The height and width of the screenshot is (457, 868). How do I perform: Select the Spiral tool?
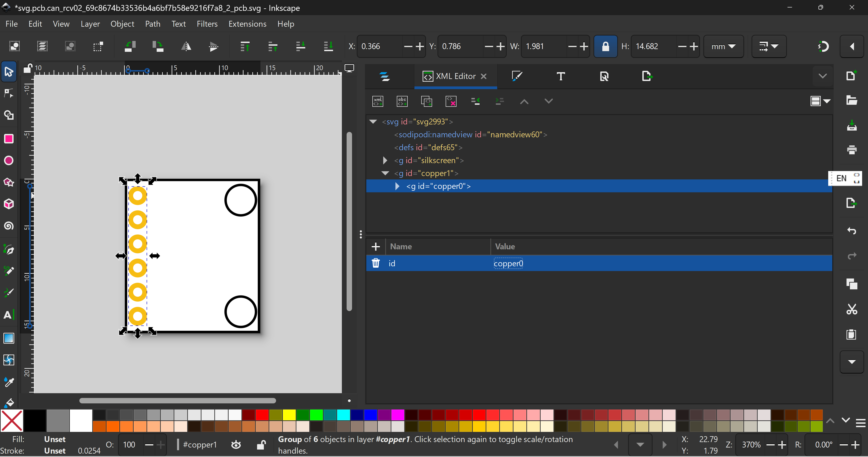[x=9, y=226]
